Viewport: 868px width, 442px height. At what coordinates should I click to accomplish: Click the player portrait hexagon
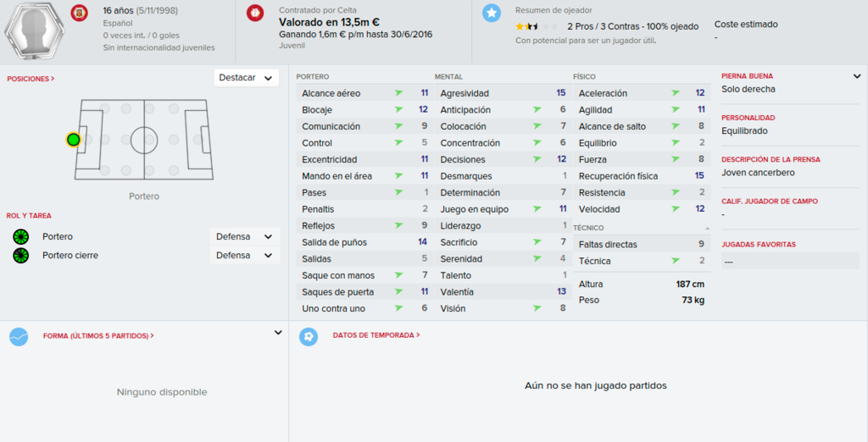pos(34,29)
